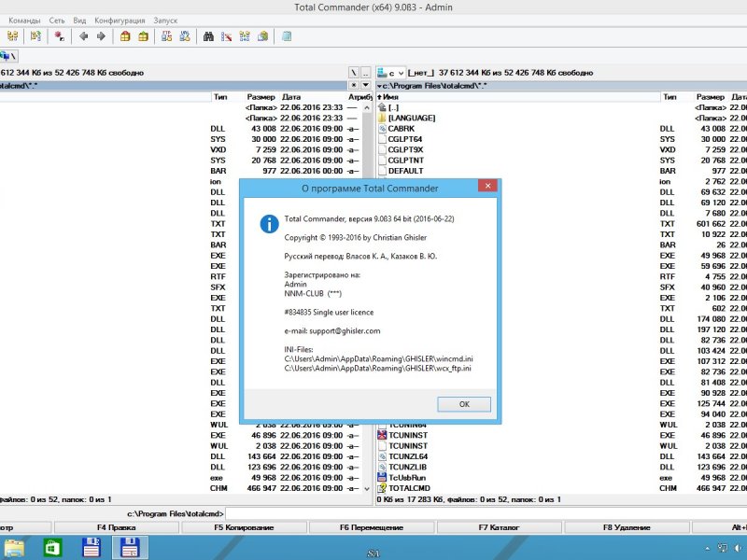Click left panel scrollbar up arrow
The height and width of the screenshot is (560, 747).
[x=366, y=107]
